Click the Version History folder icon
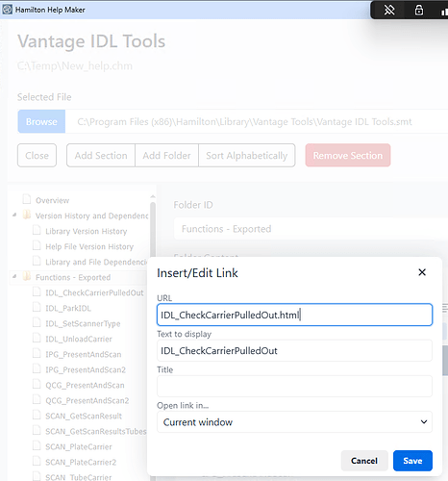448x481 pixels. [27, 215]
